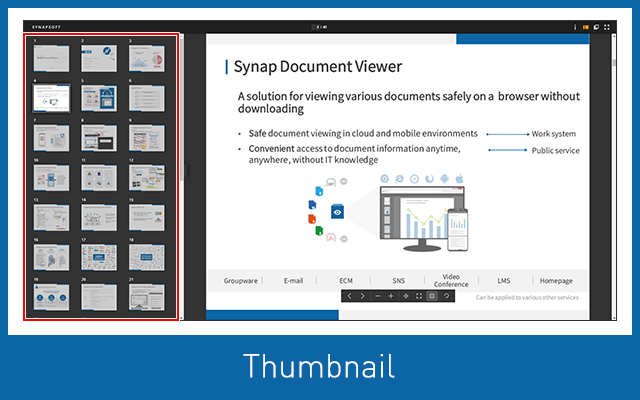Open page 20 thumbnail
The image size is (640, 400).
99,297
